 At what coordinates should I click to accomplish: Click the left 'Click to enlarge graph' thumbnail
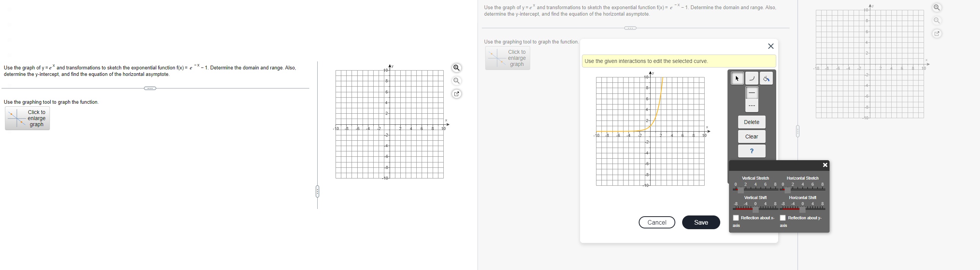tap(27, 118)
